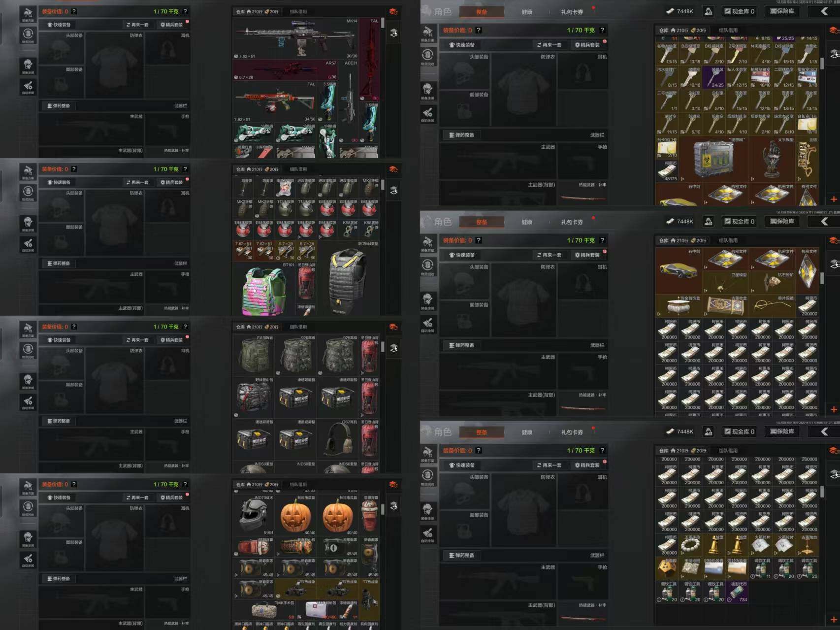The width and height of the screenshot is (840, 630).
Task: Click the FA backpack in the backpacks grid
Action: [x=254, y=355]
